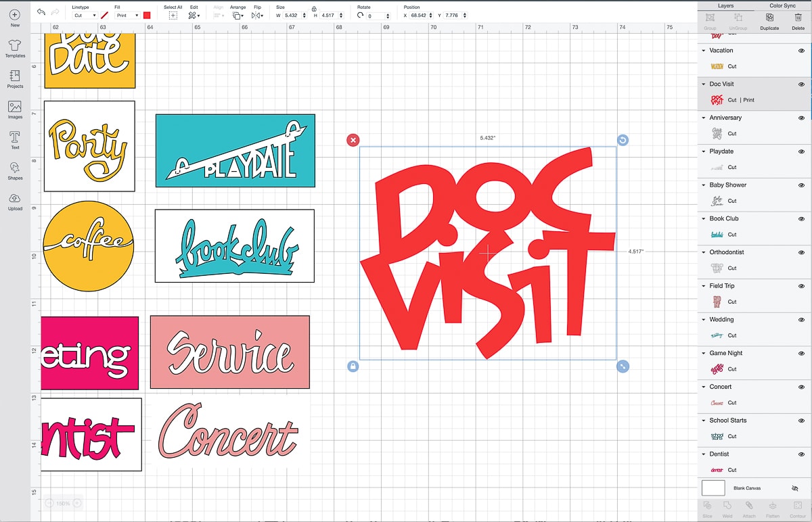Show the hidden Blank Canvas layer
This screenshot has height=522, width=812.
tap(794, 488)
